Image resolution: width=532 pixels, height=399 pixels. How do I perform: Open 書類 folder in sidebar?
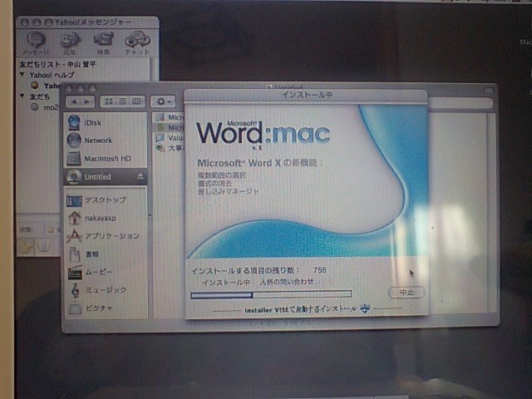[106, 254]
